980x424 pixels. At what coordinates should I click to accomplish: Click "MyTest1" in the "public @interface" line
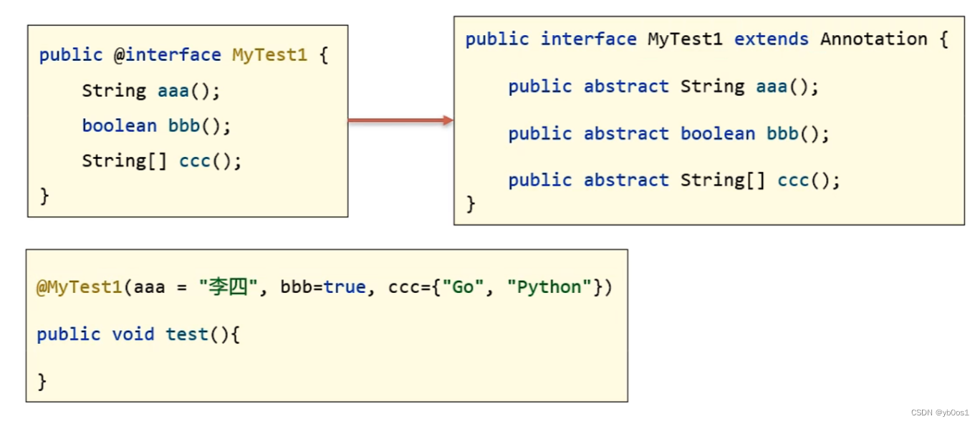[x=270, y=55]
